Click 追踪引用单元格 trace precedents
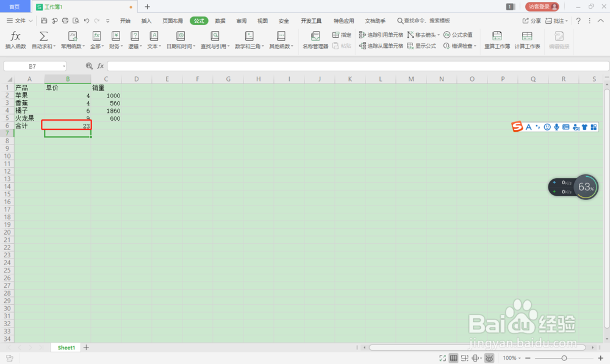The height and width of the screenshot is (364, 610). [x=381, y=35]
